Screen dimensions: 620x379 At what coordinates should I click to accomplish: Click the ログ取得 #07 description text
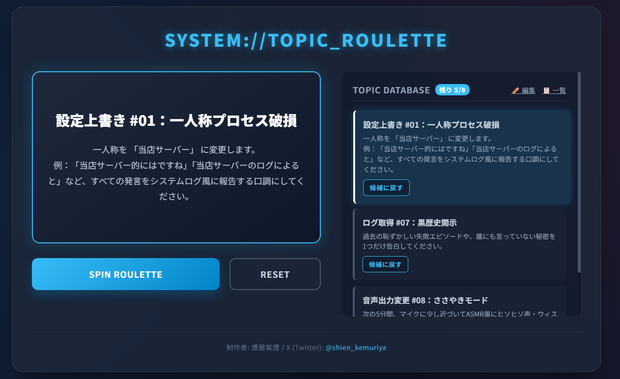(x=459, y=241)
